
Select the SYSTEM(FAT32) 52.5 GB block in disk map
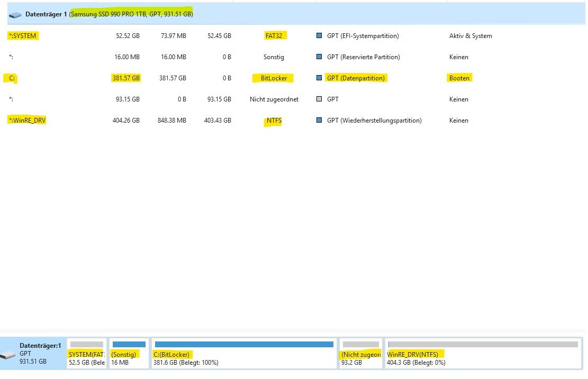[87, 354]
